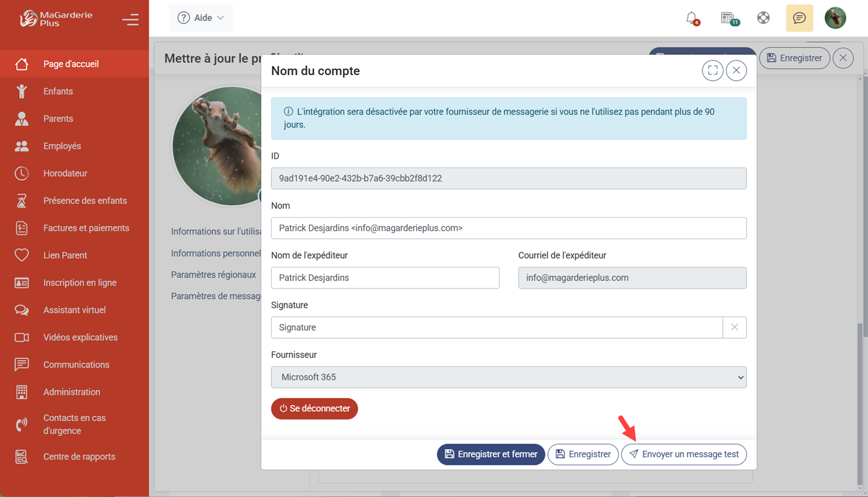Open Employés in the sidebar
Screen dimensions: 868x497
pyautogui.click(x=74, y=146)
